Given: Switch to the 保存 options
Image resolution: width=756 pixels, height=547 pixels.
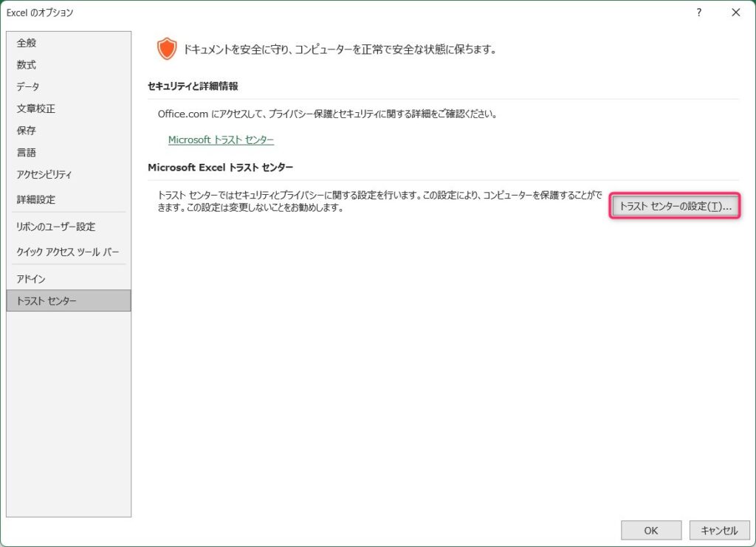Looking at the screenshot, I should (x=27, y=131).
